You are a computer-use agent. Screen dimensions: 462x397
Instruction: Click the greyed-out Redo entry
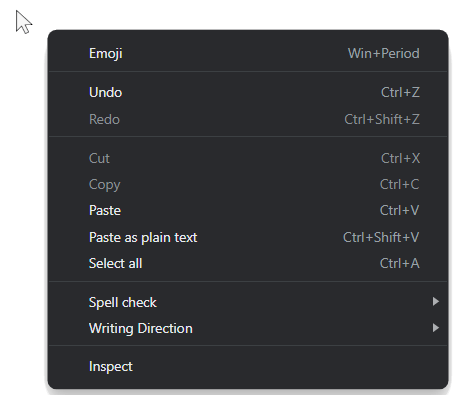(x=248, y=119)
